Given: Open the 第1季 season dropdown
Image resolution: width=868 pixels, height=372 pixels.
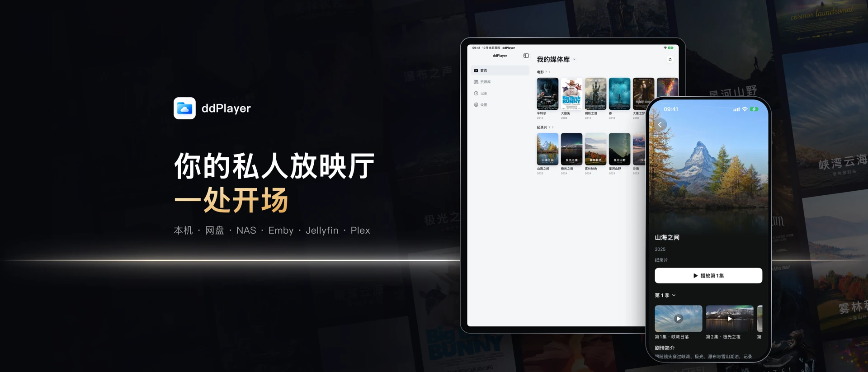Looking at the screenshot, I should click(665, 295).
